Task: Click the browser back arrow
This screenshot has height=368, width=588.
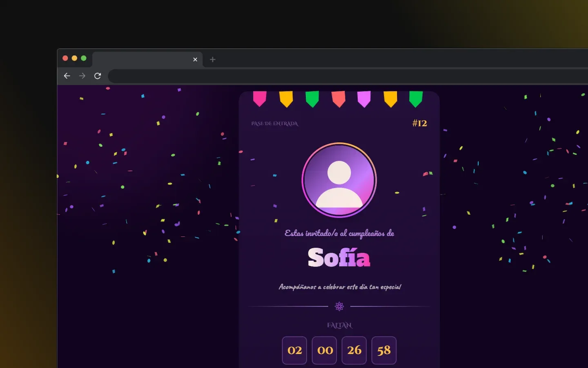Action: 67,76
